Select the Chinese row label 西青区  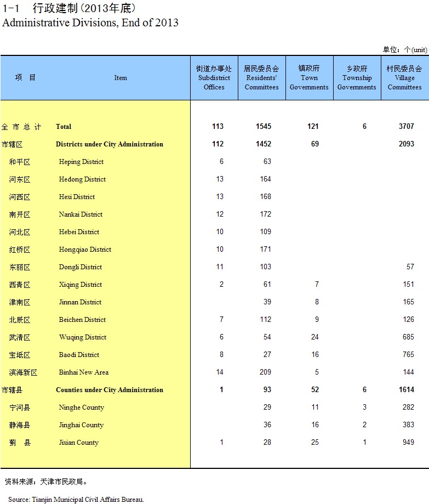pyautogui.click(x=20, y=285)
